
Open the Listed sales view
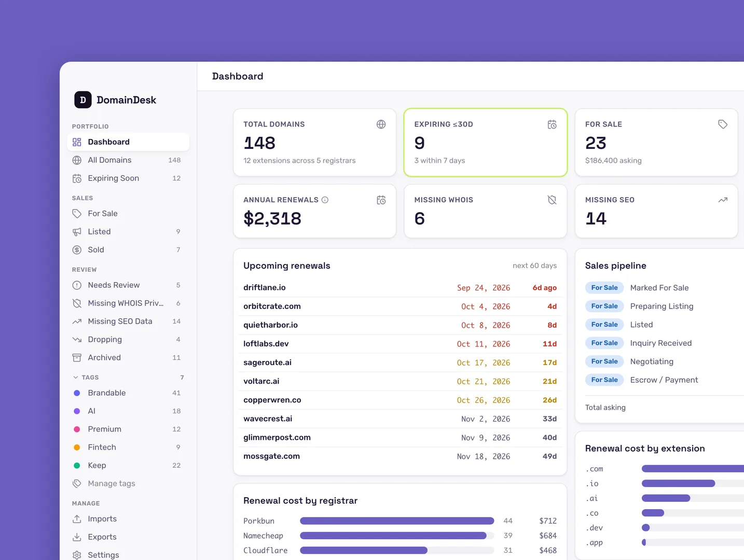point(128,232)
